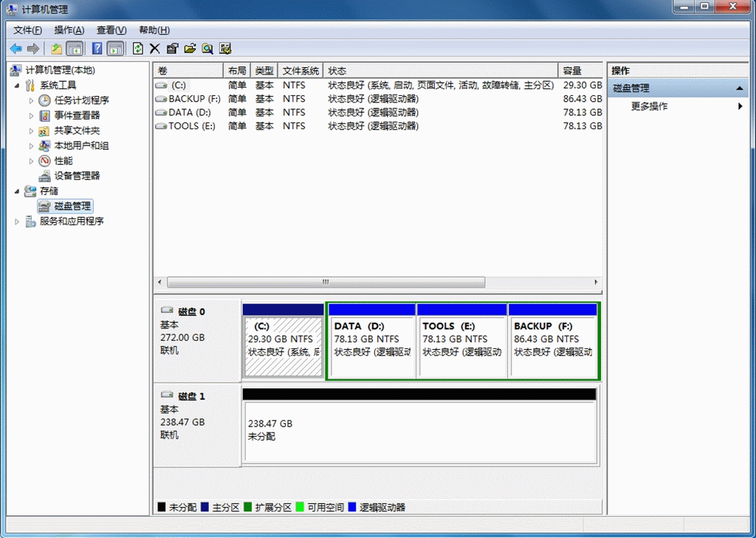The image size is (756, 538).
Task: Click the Help icon in the toolbar
Action: click(97, 49)
